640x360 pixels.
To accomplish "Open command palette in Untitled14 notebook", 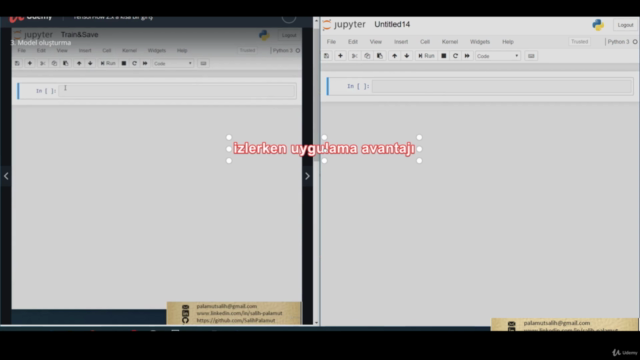I will 531,56.
